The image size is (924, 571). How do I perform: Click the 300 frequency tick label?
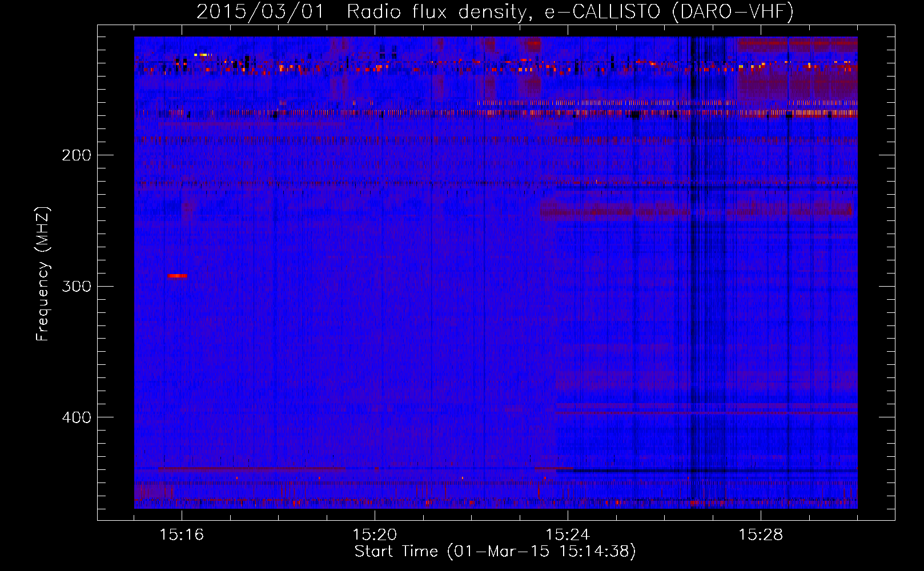pyautogui.click(x=77, y=286)
